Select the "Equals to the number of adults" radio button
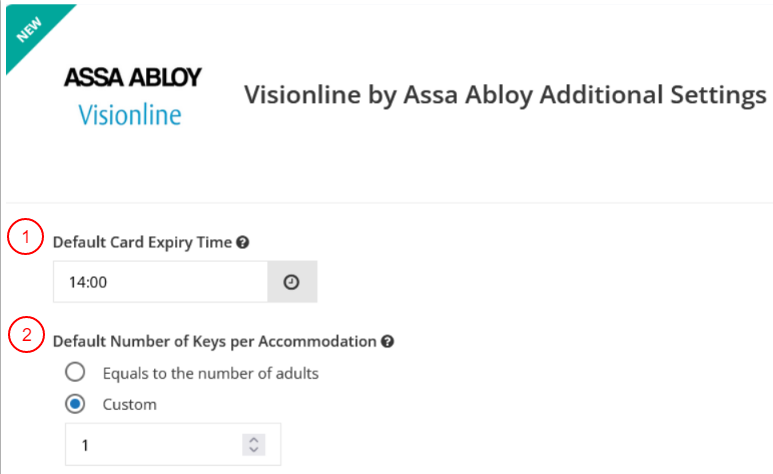This screenshot has height=474, width=773. 74,373
